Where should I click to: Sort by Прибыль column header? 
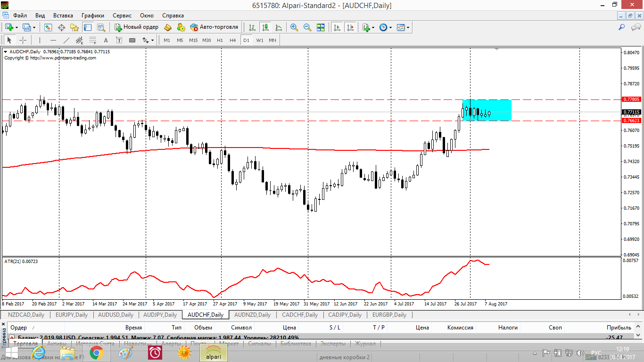619,327
